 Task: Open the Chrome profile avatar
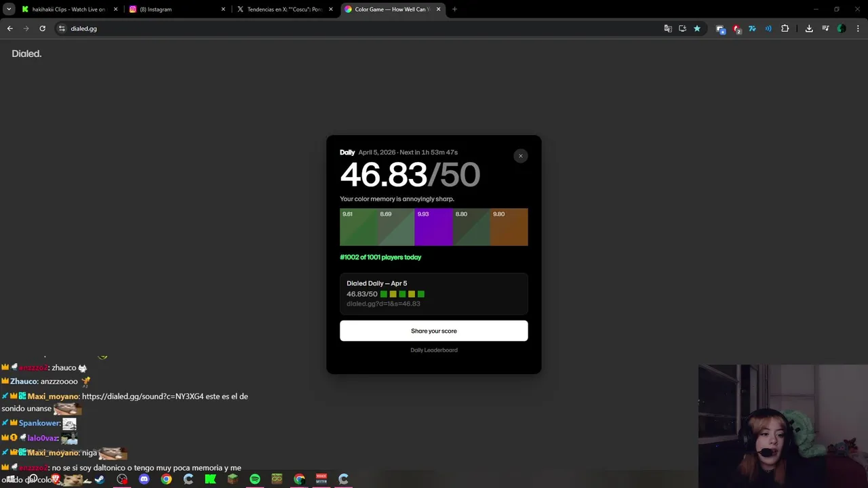(x=842, y=28)
